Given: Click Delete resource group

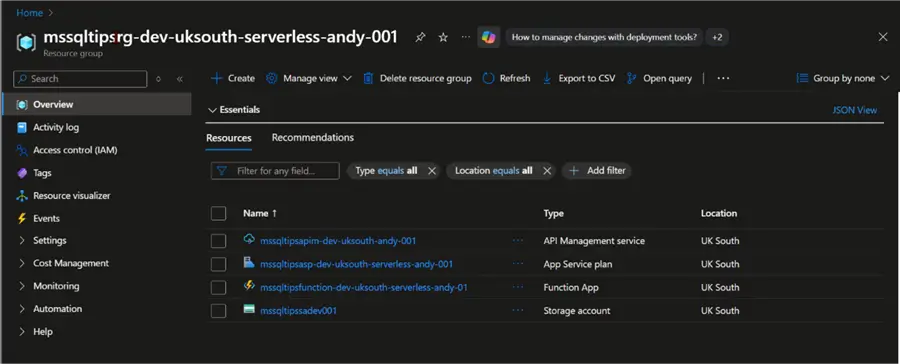Looking at the screenshot, I should tap(417, 79).
